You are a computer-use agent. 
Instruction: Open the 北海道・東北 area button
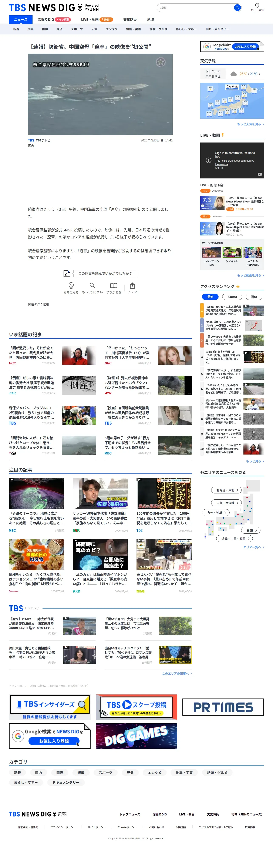[226, 490]
